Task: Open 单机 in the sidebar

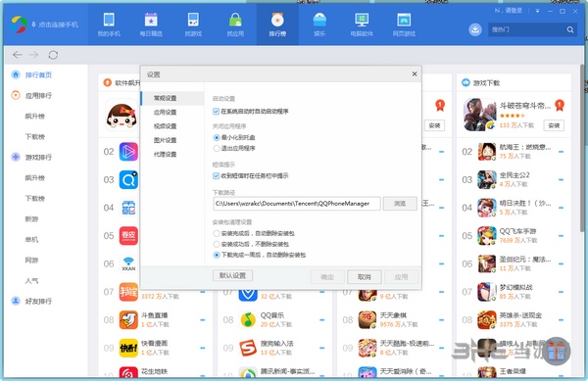Action: [x=31, y=239]
